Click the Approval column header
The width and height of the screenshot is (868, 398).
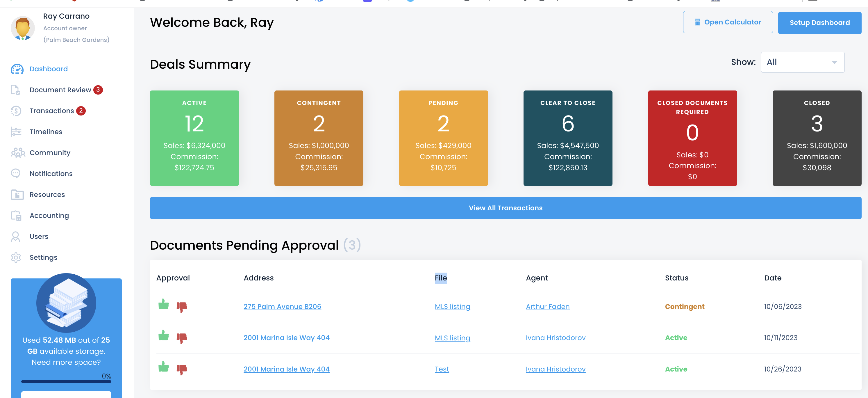173,278
